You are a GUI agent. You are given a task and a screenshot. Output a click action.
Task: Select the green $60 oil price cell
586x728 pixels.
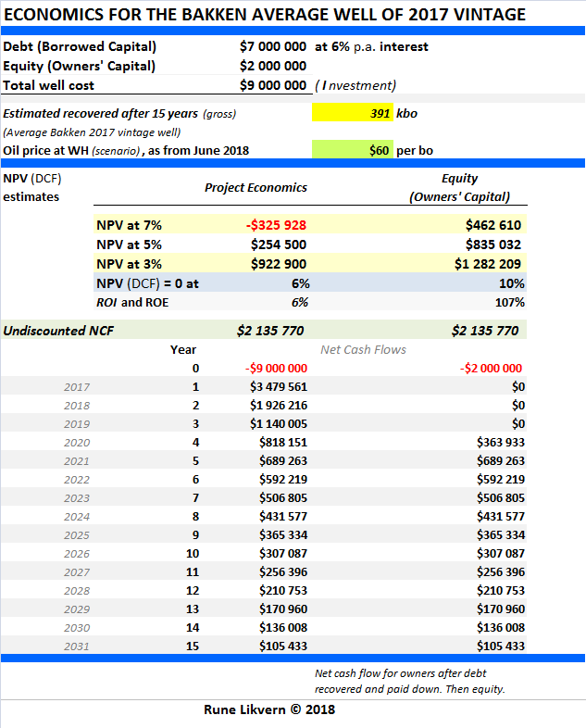353,149
